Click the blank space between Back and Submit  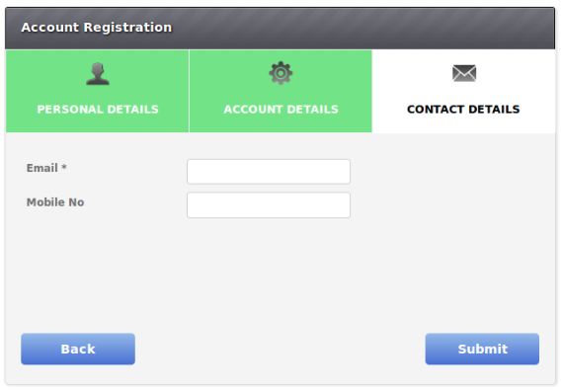(x=281, y=349)
